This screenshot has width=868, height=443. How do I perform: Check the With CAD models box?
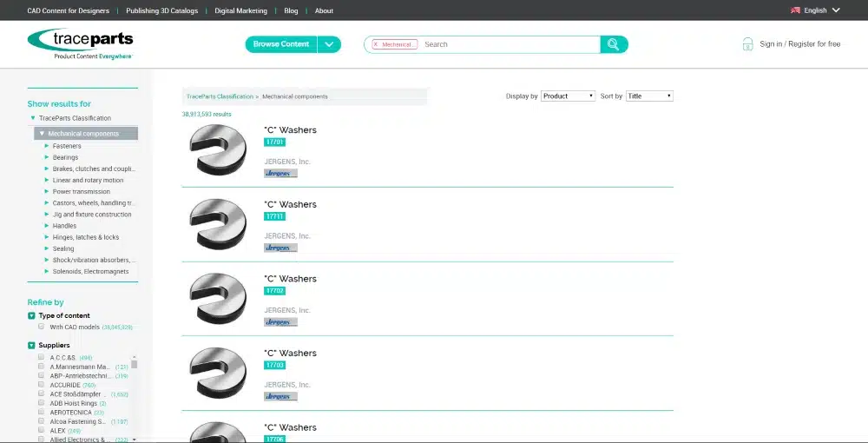click(x=42, y=327)
